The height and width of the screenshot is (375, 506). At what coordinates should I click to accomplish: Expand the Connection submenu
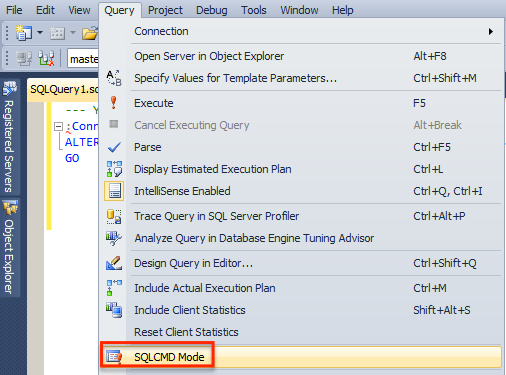tap(301, 31)
